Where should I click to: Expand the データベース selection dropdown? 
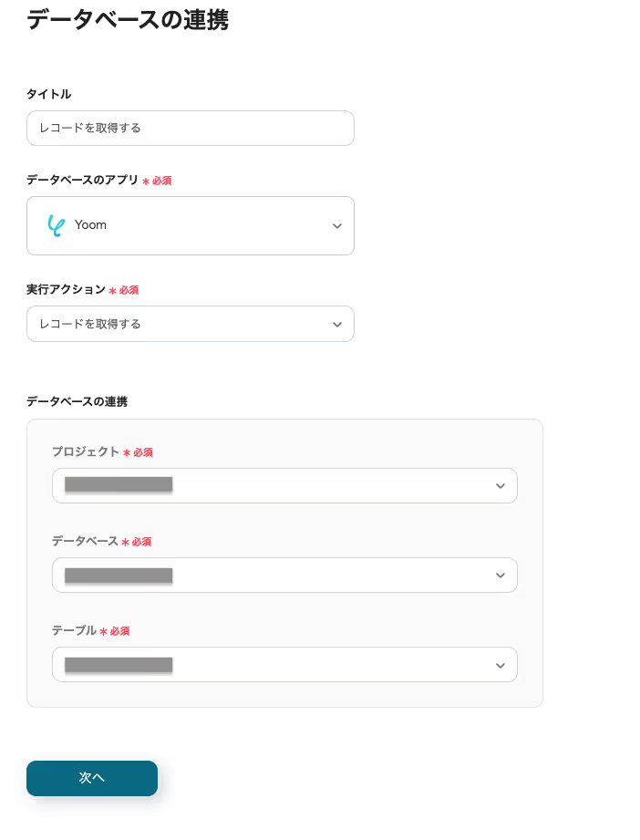click(284, 575)
